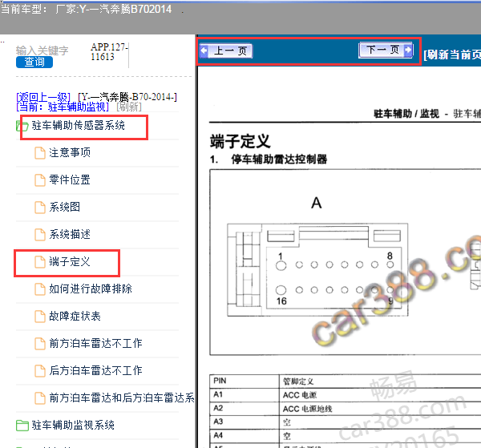481x448 pixels.
Task: Click the 当前：驻车辅助监视 link
Action: 63,107
